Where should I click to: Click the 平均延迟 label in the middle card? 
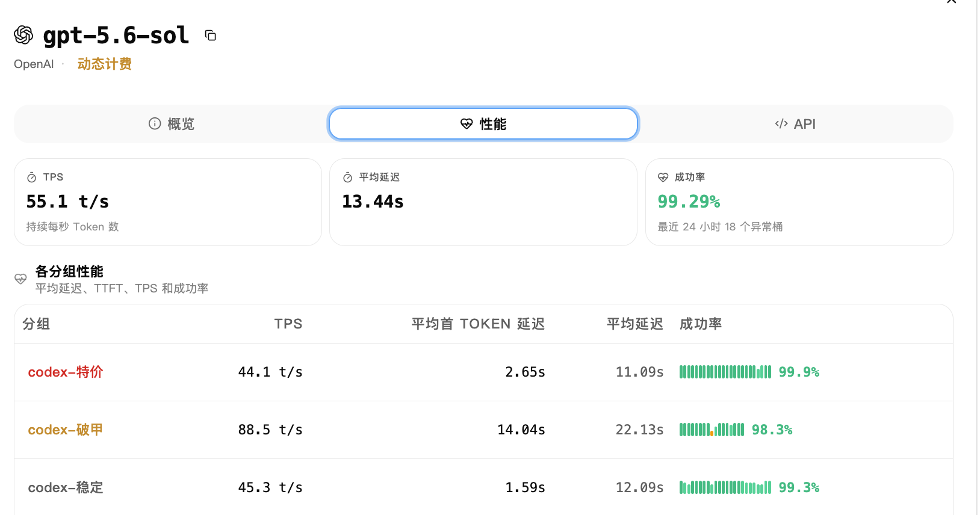(379, 177)
